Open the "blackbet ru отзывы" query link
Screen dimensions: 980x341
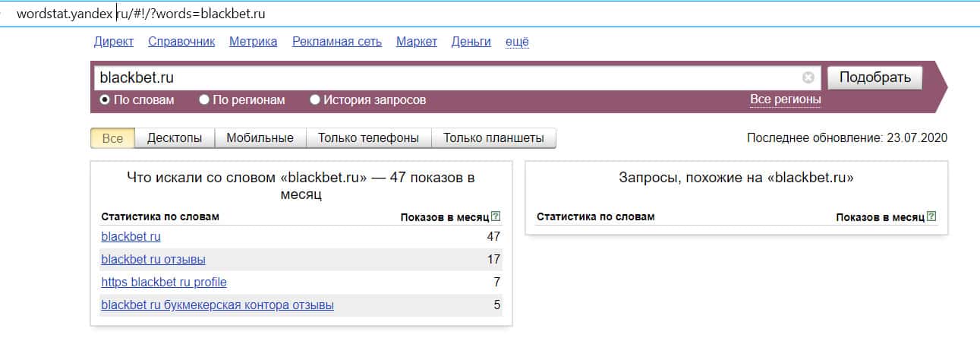[x=153, y=259]
